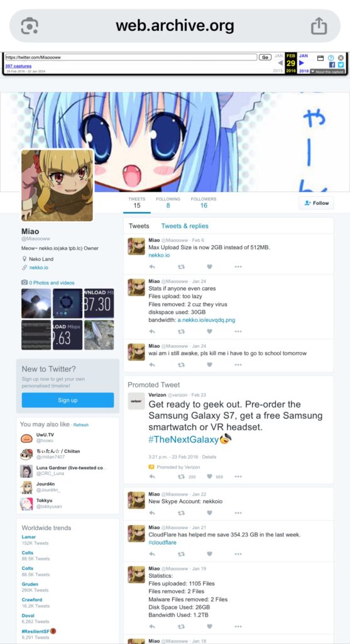Open the Wayback Machine help icon
The image size is (350, 644).
tap(331, 58)
